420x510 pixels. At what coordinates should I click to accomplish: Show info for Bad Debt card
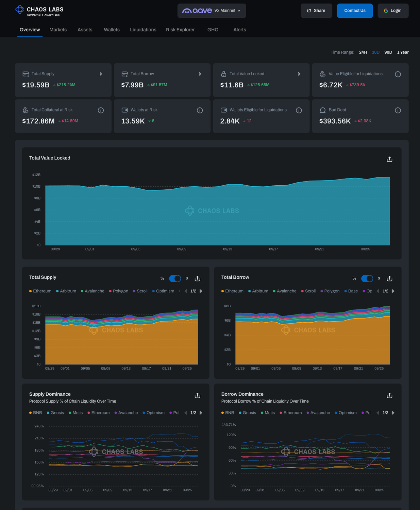pos(398,111)
